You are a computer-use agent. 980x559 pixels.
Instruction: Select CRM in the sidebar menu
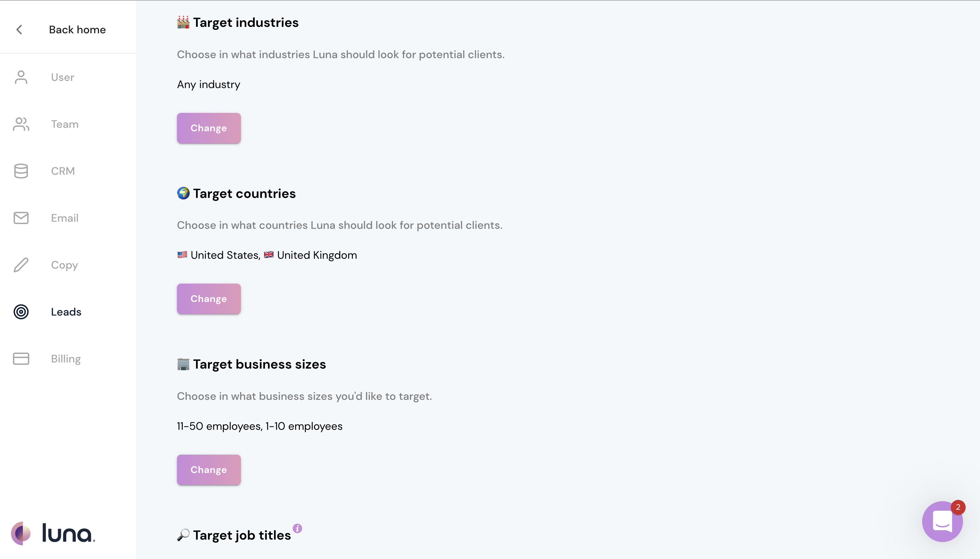tap(62, 171)
